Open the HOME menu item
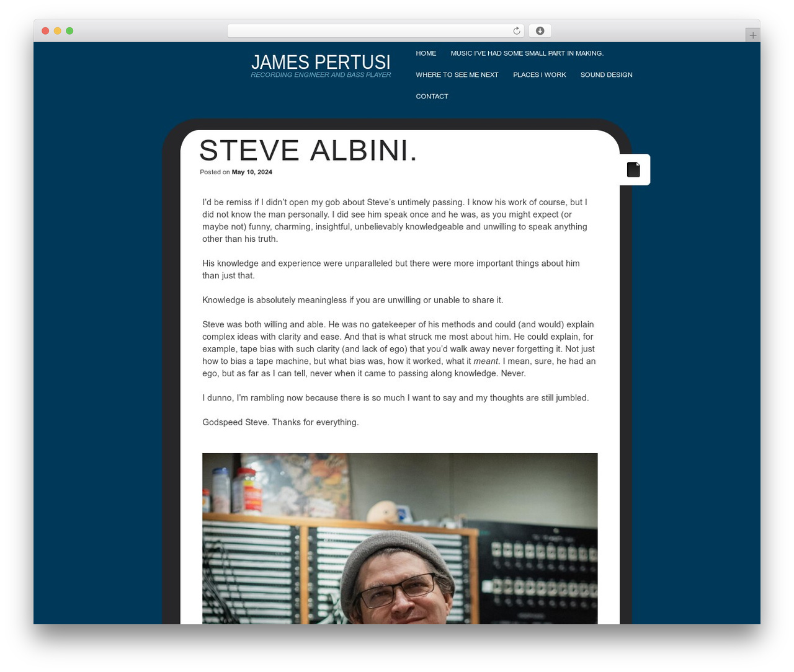 [x=426, y=53]
